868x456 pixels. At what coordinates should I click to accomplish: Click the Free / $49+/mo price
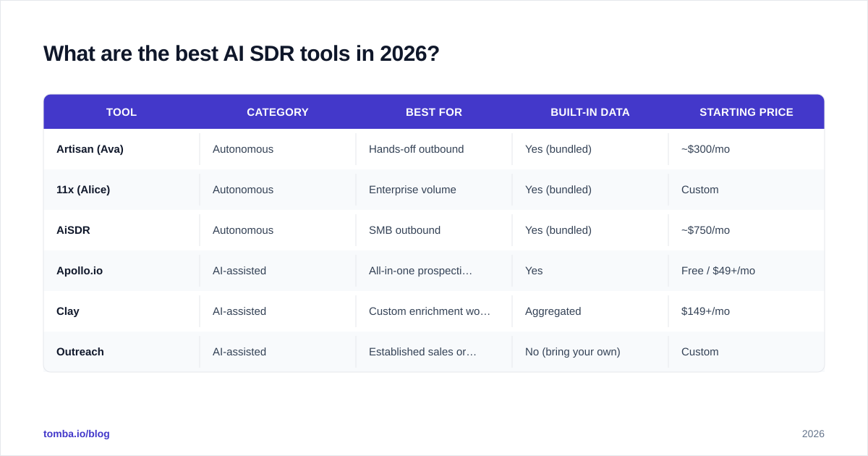(718, 271)
